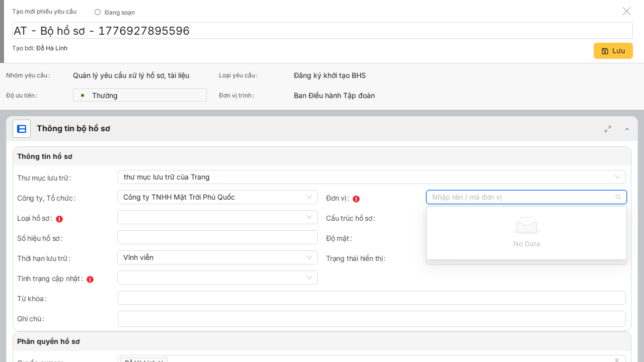Click the search icon in Đơn vị field

tap(618, 197)
